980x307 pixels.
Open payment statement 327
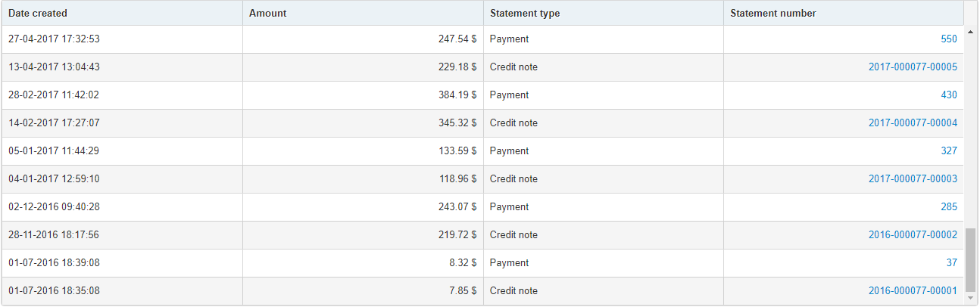pyautogui.click(x=948, y=151)
